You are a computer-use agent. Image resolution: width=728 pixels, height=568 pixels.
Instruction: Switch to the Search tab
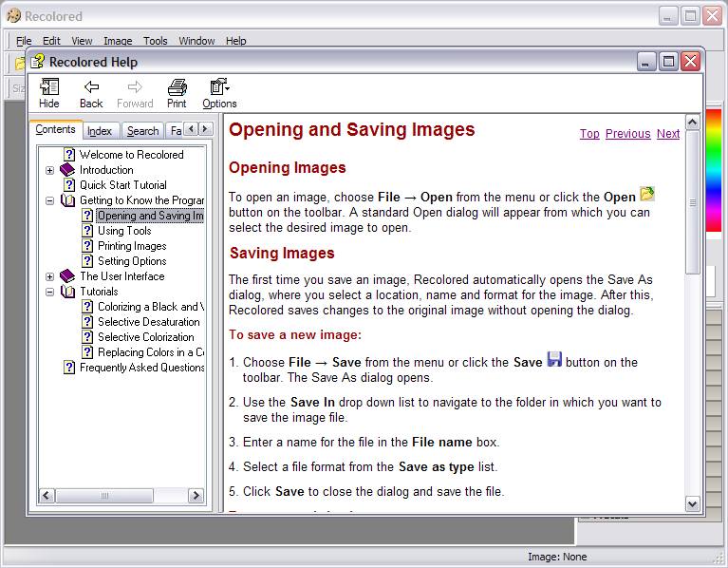point(143,131)
